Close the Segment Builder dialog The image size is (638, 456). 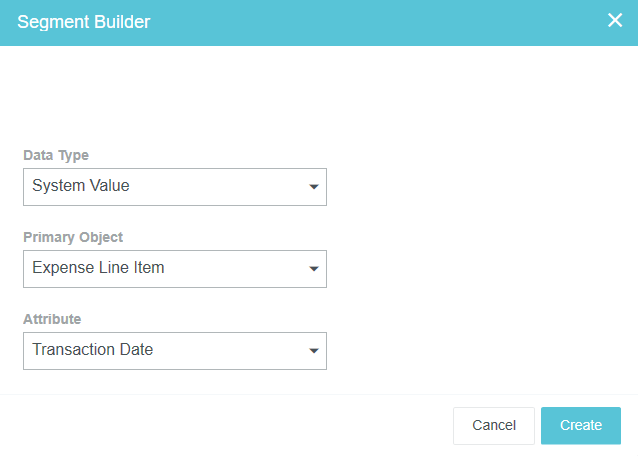[x=615, y=21]
